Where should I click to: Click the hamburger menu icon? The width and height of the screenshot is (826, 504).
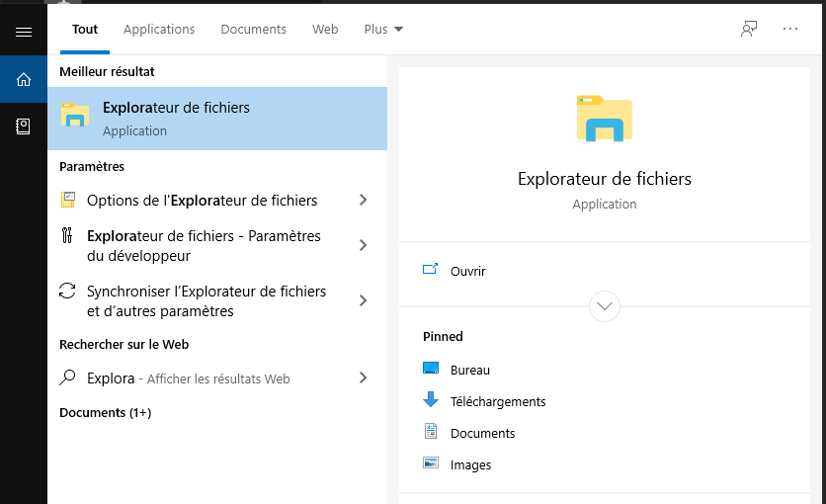point(24,32)
